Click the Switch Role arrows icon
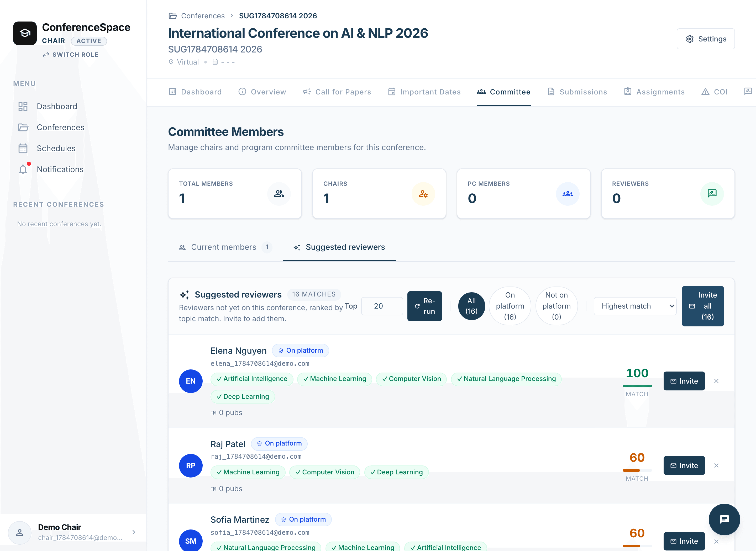Image resolution: width=756 pixels, height=551 pixels. tap(46, 55)
